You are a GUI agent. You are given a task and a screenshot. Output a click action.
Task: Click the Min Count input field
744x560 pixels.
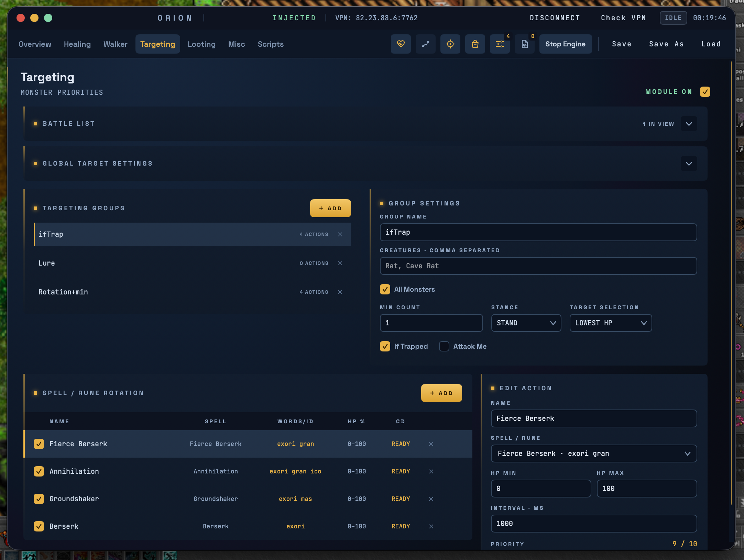point(431,323)
